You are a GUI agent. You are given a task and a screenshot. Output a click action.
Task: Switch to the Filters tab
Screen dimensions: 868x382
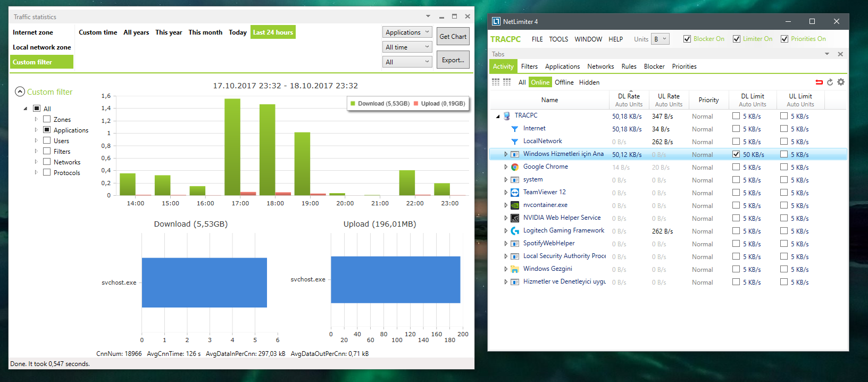coord(529,67)
